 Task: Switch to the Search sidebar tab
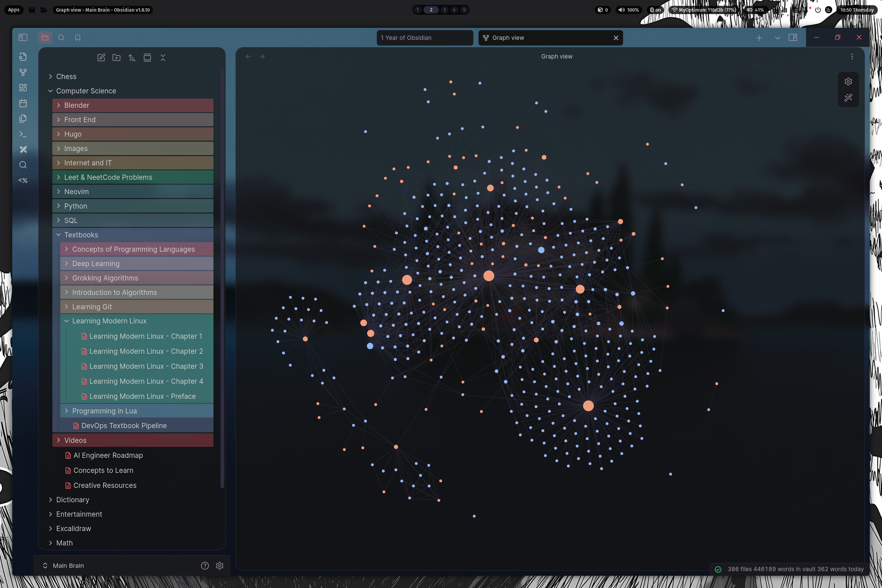pyautogui.click(x=61, y=37)
